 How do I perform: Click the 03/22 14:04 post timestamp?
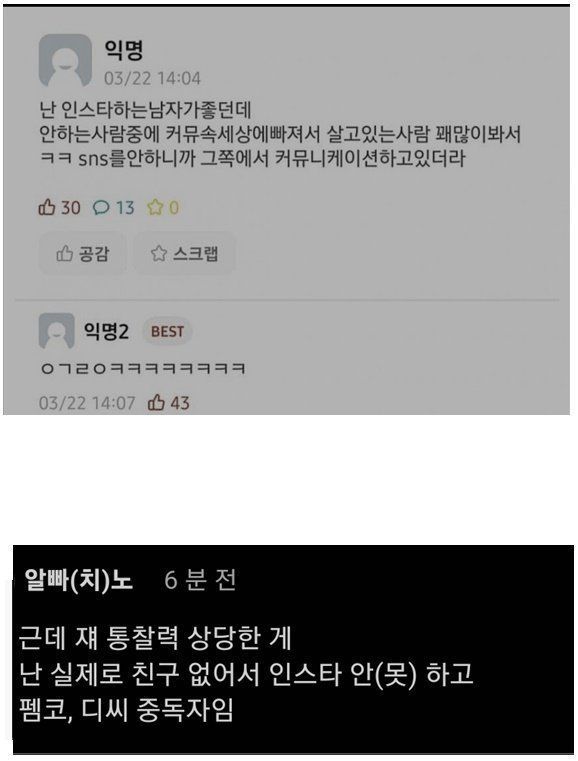152,78
